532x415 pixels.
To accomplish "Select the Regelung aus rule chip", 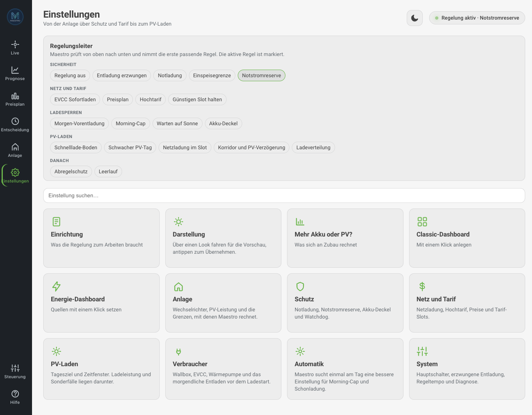I will point(70,76).
